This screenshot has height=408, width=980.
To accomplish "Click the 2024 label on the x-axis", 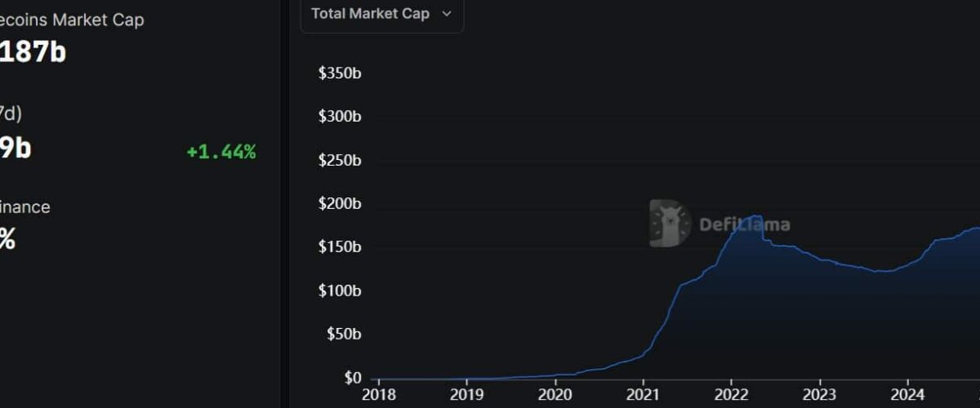I will click(x=907, y=396).
